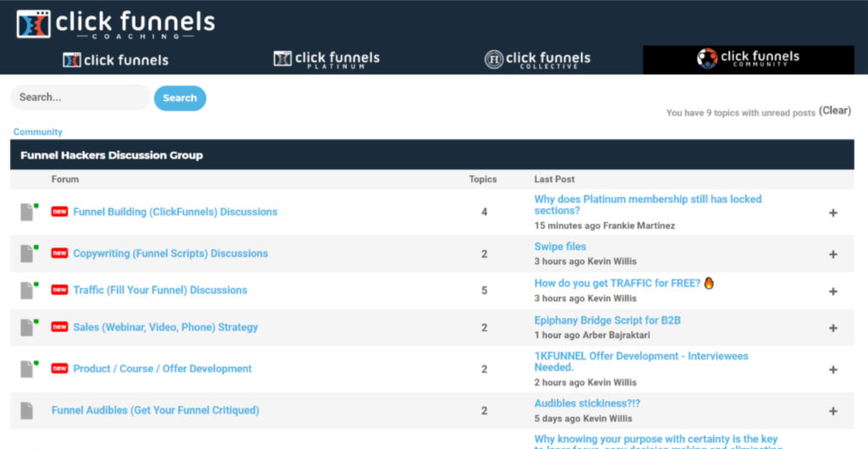Click 'You have 9 topics with unread posts'
This screenshot has height=449, width=868.
(741, 113)
